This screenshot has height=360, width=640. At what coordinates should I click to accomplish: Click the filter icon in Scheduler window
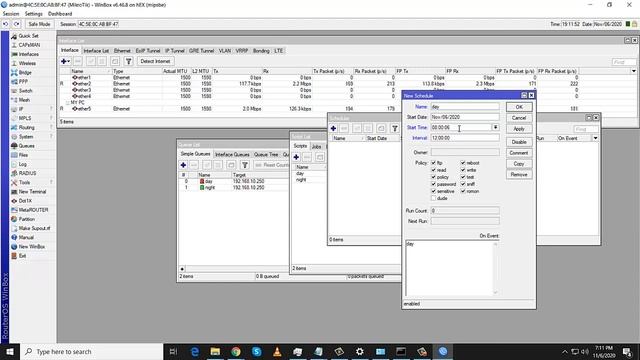pos(395,128)
